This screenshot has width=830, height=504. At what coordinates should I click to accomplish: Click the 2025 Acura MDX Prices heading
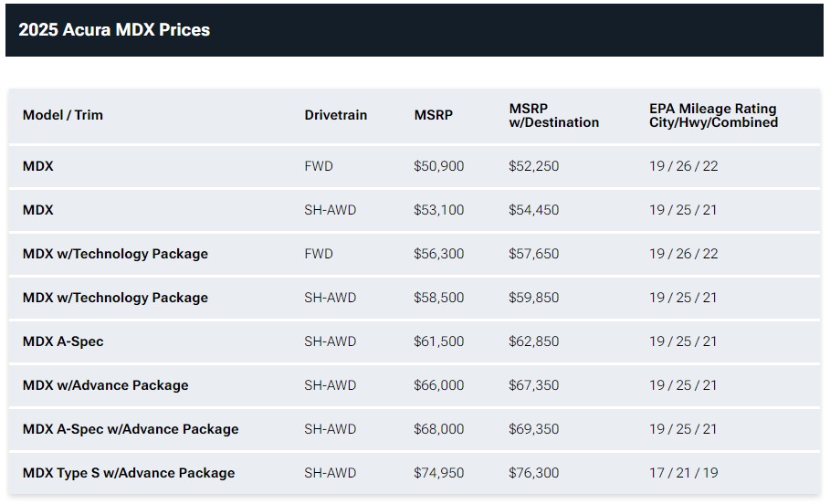pos(114,30)
